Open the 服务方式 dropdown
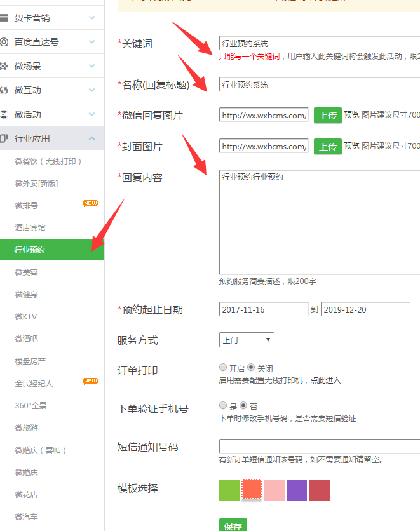Viewport: 420px width, 531px height. point(247,340)
